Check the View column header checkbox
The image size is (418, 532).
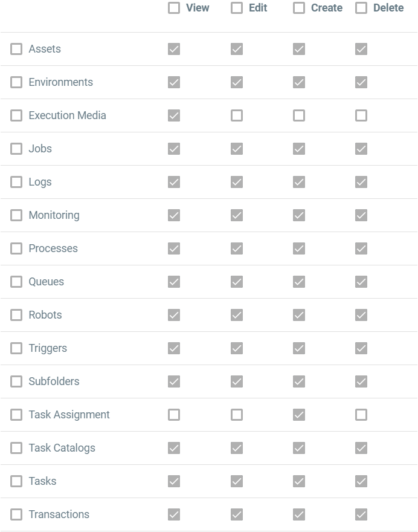(174, 8)
